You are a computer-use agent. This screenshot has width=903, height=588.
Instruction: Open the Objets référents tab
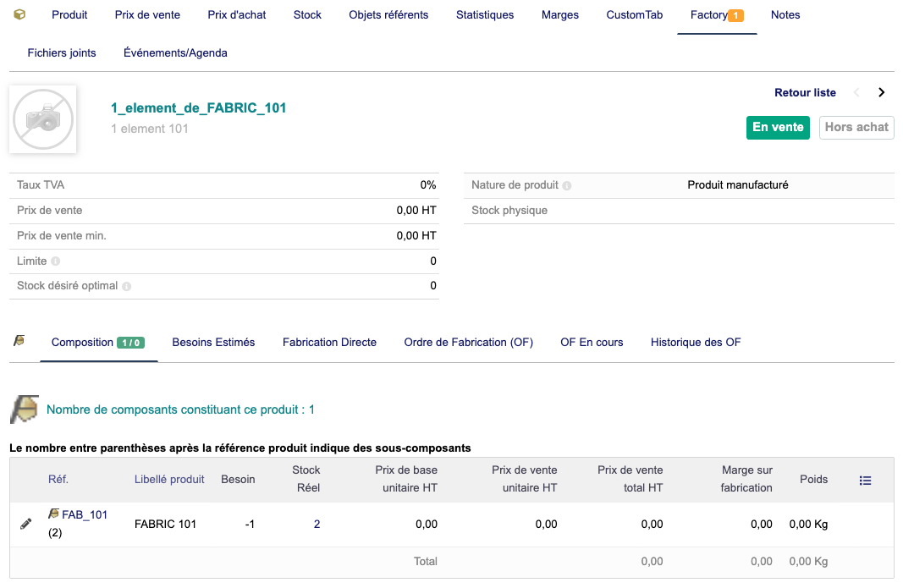[x=388, y=15]
